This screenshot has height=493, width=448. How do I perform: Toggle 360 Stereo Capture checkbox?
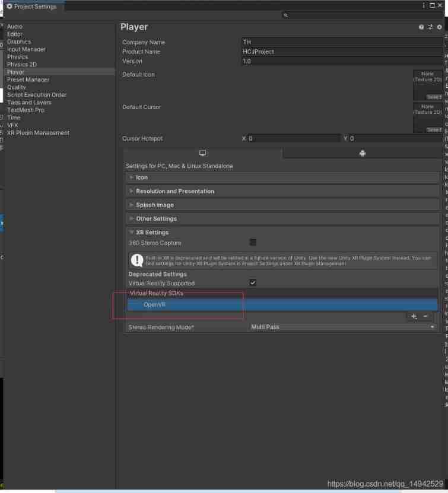253,243
